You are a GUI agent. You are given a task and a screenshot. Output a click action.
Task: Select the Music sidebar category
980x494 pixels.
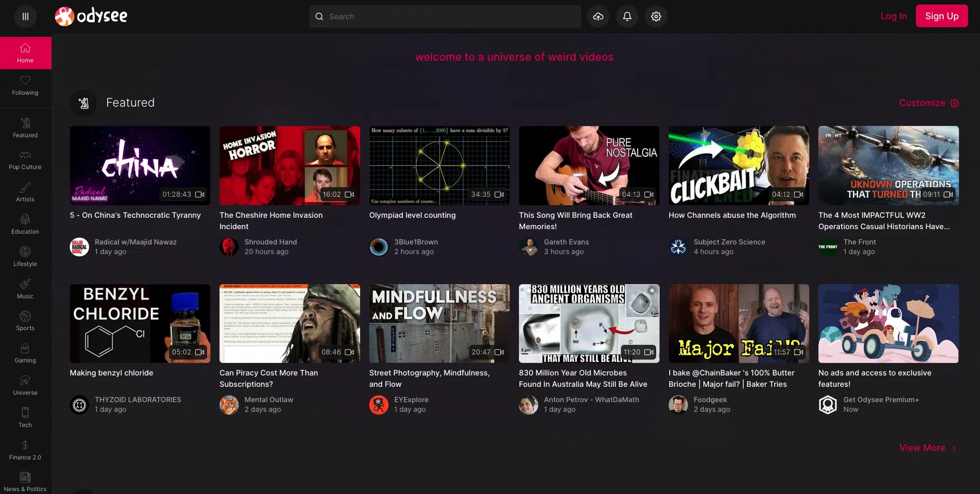[x=26, y=289]
